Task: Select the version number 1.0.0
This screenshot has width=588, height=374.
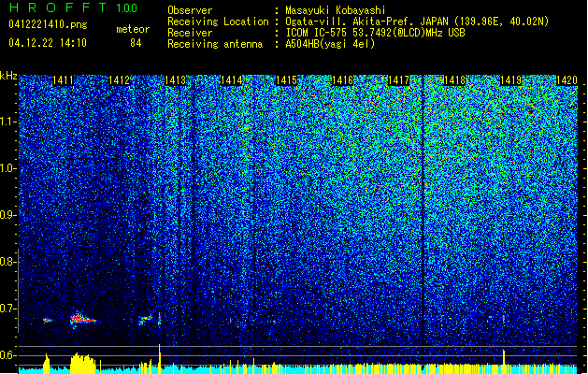Action: (x=127, y=8)
